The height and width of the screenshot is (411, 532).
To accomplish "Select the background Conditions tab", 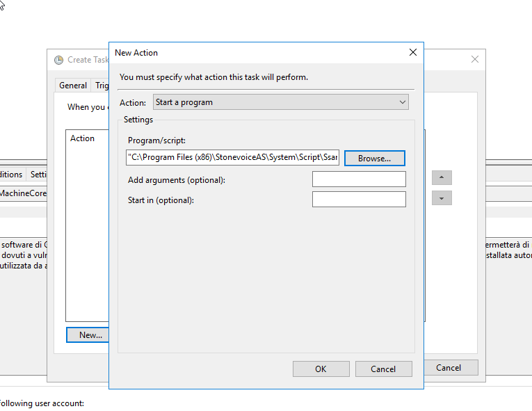I will point(11,175).
